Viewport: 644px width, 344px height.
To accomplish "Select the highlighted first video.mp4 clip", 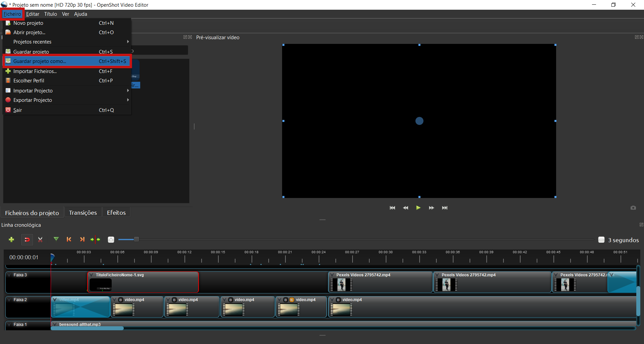I will [80, 307].
